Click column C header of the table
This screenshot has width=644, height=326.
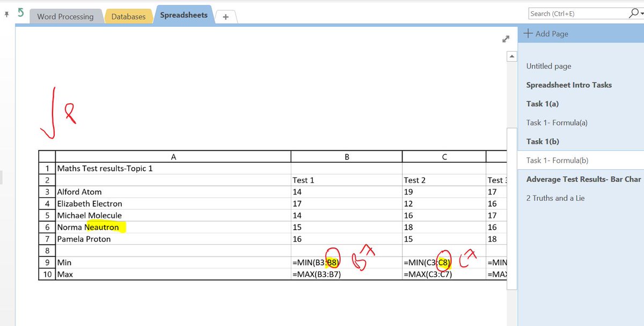tap(444, 157)
